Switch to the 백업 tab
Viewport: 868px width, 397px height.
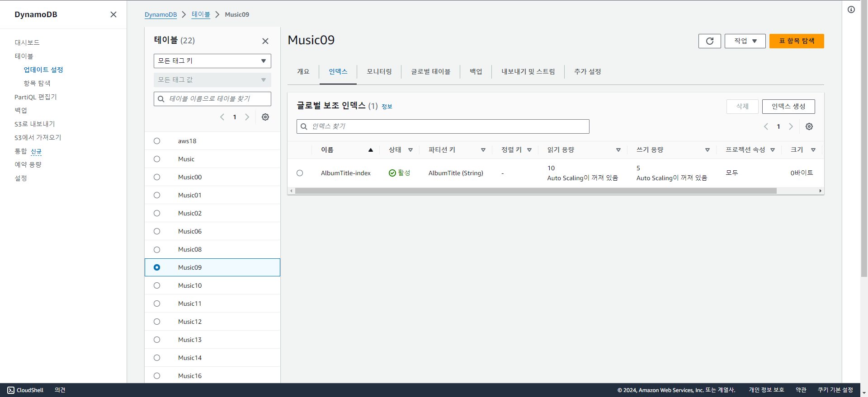point(476,72)
